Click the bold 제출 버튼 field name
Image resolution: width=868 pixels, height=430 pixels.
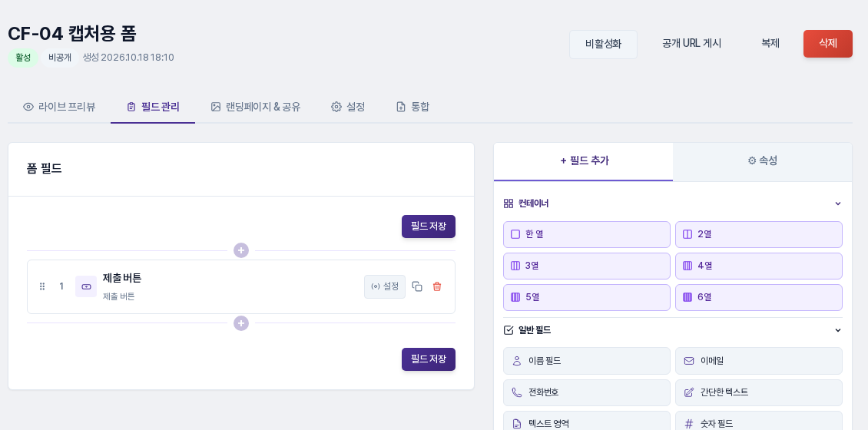(122, 278)
